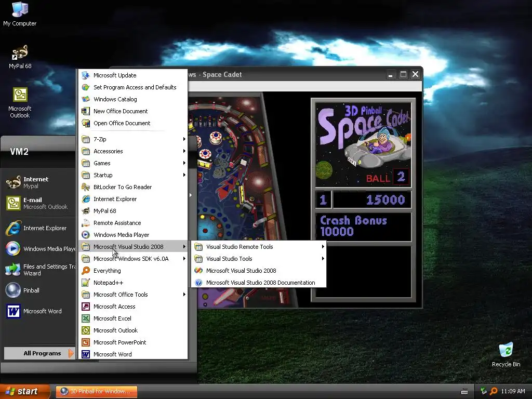Open Visual Studio Tools folder
Screen dimensions: 532x399
pyautogui.click(x=259, y=259)
